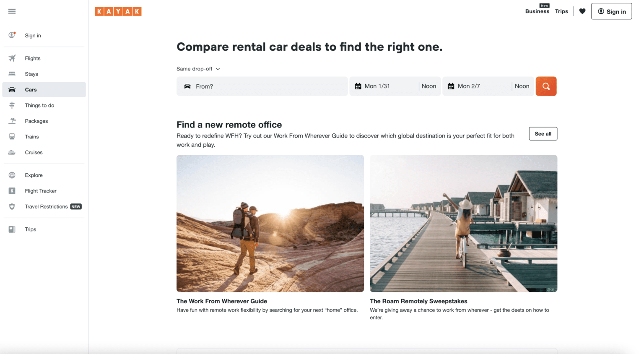Open the Explore globe icon
This screenshot has width=644, height=354.
12,175
